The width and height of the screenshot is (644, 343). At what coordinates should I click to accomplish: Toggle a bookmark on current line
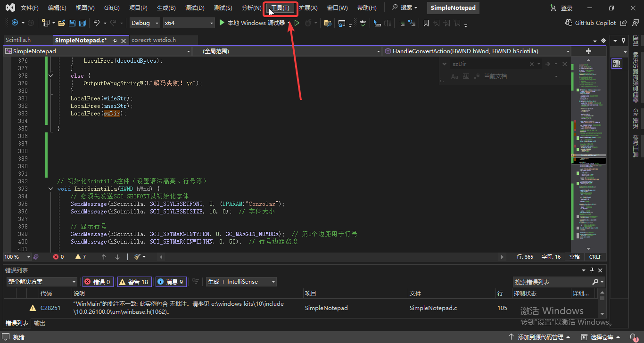point(426,23)
